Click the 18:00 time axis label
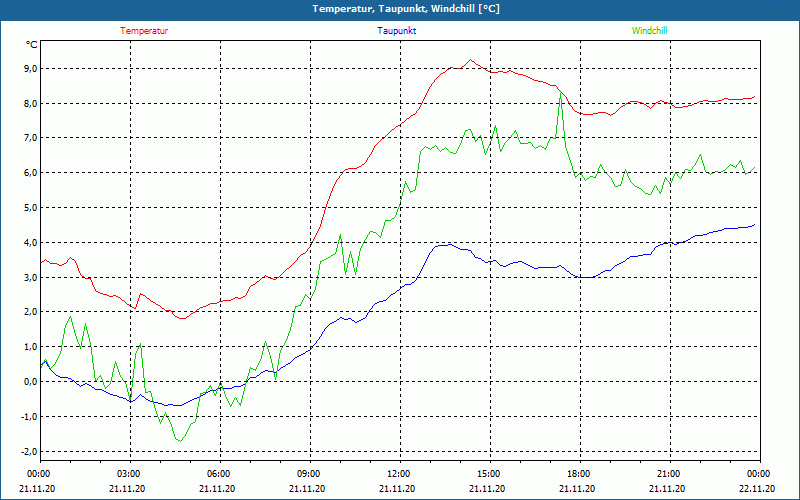The image size is (800, 500). 579,474
